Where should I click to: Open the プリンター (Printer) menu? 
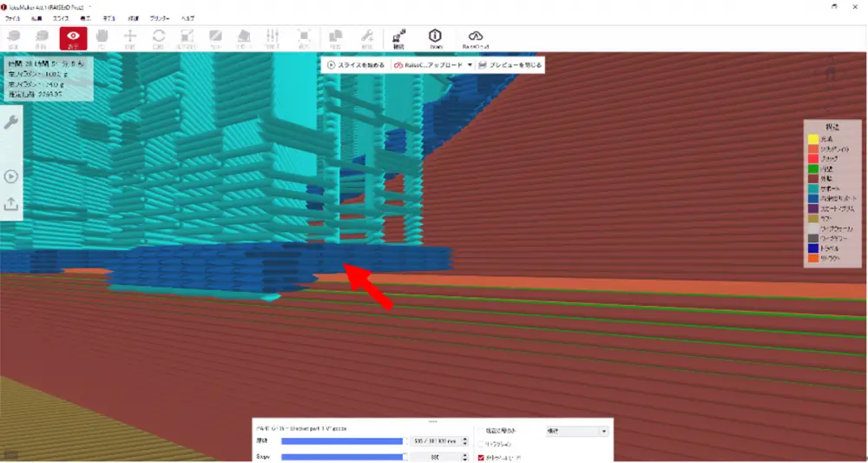[160, 17]
